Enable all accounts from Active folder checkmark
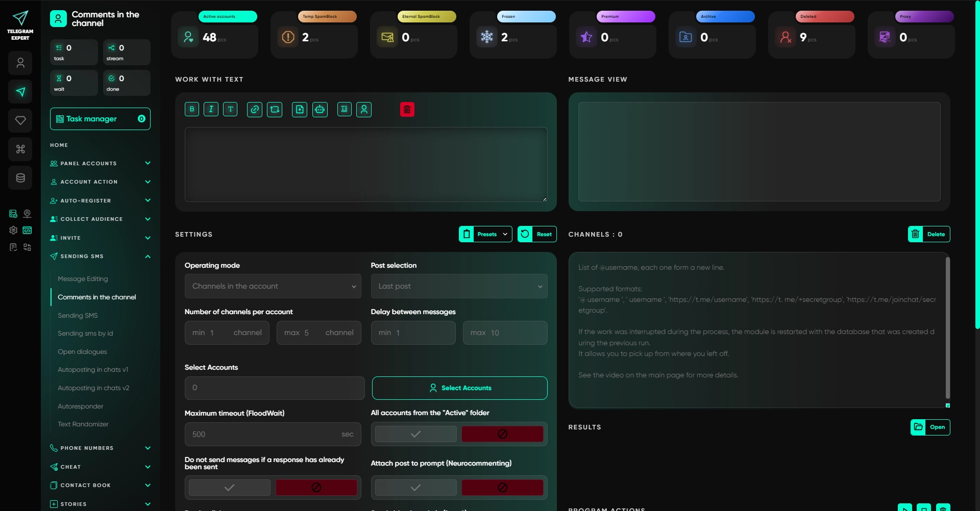 click(415, 434)
